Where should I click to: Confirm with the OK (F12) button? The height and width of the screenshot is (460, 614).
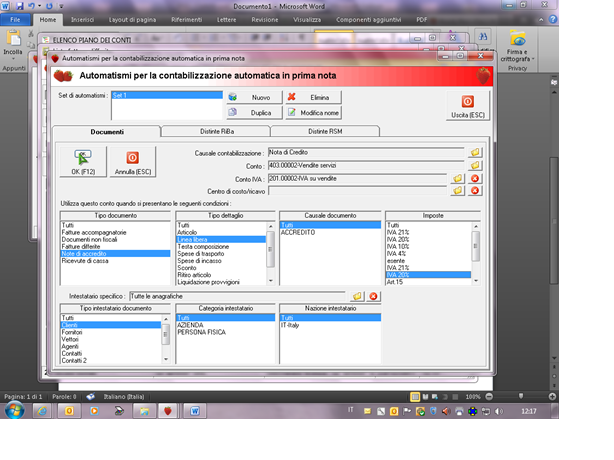[x=83, y=162]
